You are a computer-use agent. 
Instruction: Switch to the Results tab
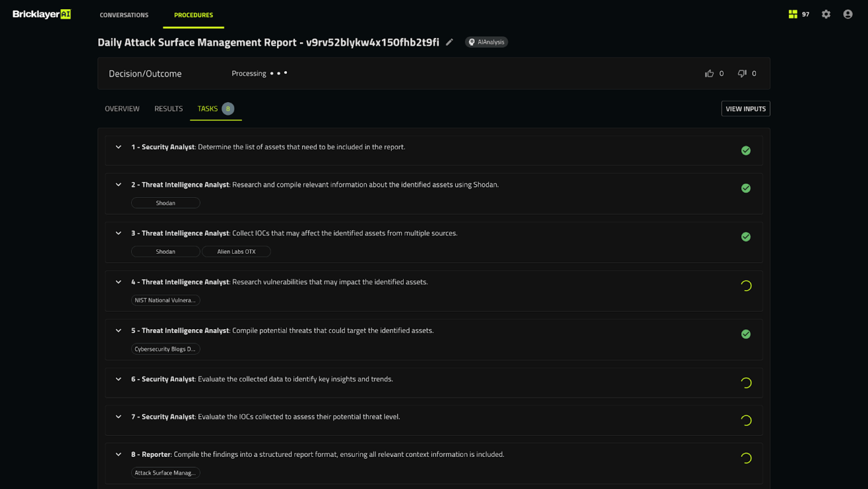pyautogui.click(x=168, y=109)
